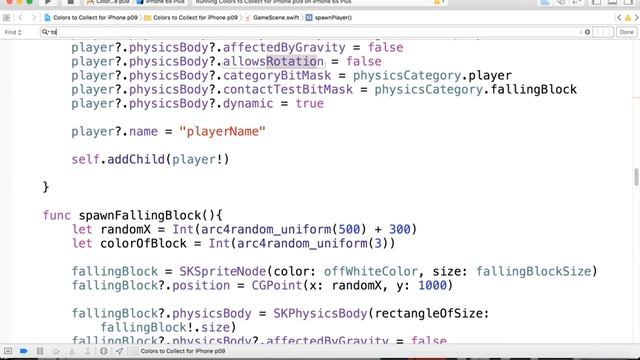This screenshot has height=360, width=640.
Task: Click SKSpriteNode in the code
Action: pos(222,271)
